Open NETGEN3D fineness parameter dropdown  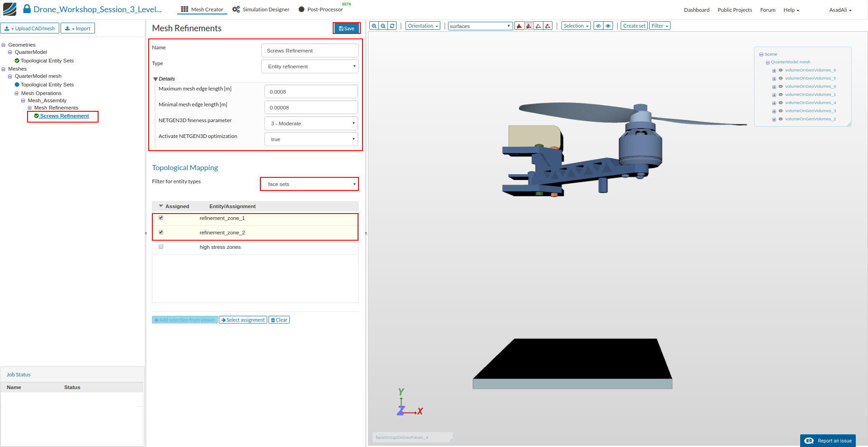[x=311, y=124]
